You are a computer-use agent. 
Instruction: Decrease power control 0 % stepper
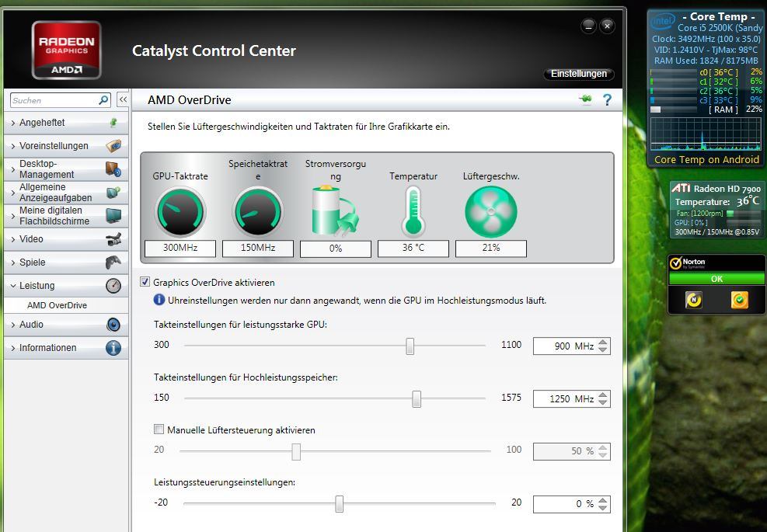603,508
